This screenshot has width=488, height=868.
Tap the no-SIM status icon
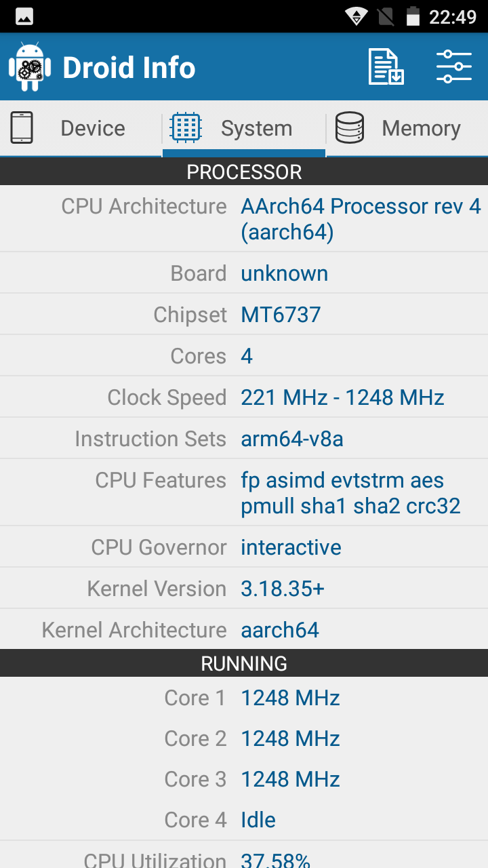386,16
